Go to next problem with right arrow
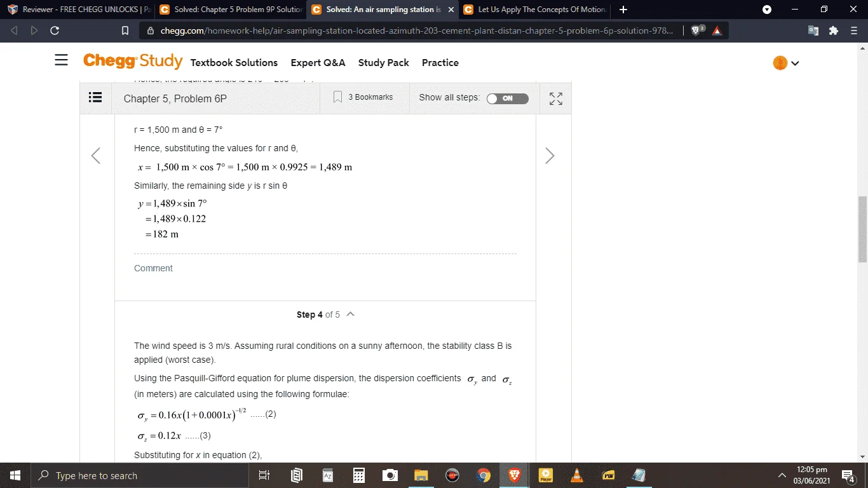The height and width of the screenshot is (488, 868). click(550, 156)
